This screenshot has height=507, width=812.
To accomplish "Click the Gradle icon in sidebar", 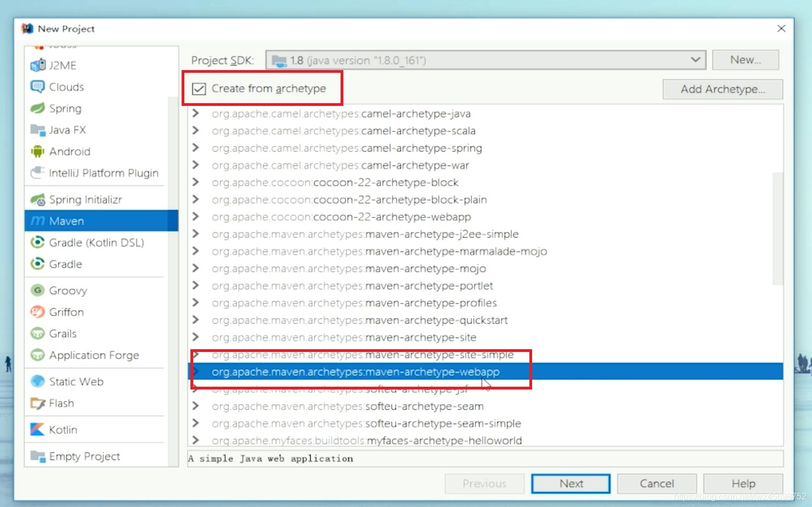I will click(x=38, y=264).
